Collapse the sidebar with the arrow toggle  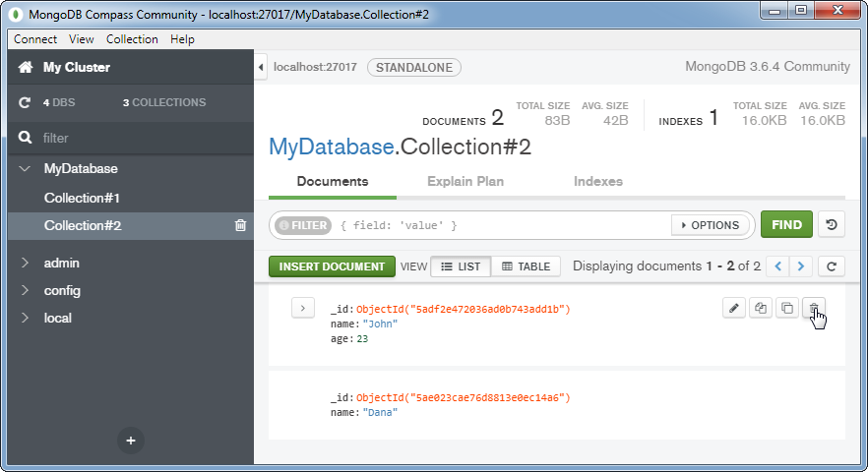click(261, 67)
